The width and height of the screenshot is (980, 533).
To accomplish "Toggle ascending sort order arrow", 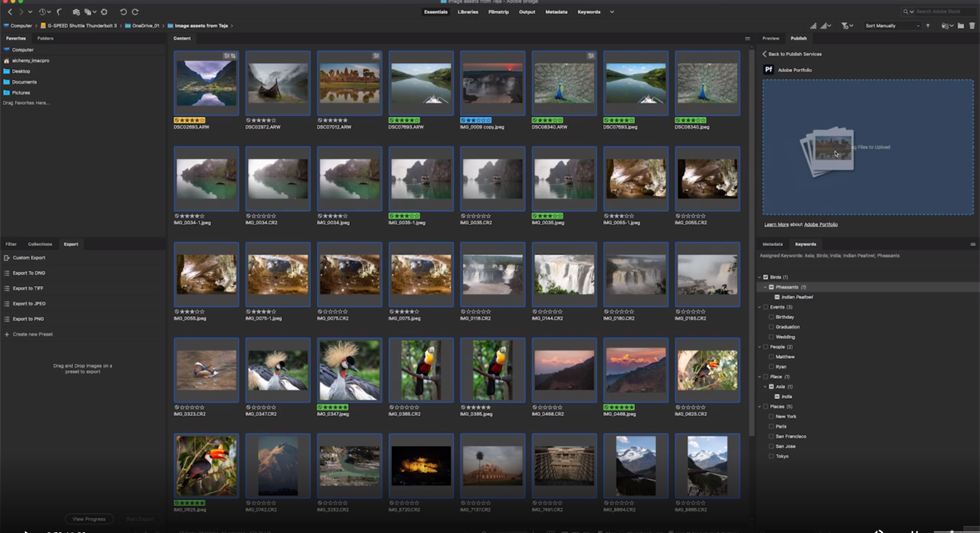I will pyautogui.click(x=928, y=26).
